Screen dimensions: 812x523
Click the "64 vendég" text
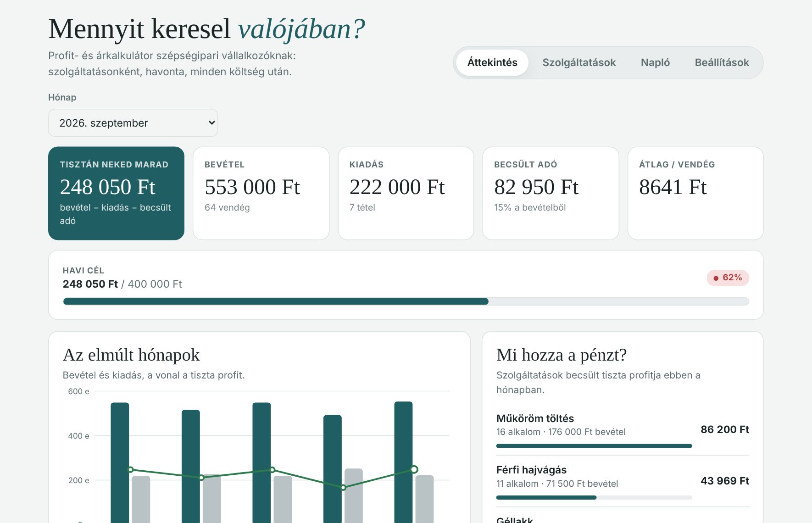227,207
